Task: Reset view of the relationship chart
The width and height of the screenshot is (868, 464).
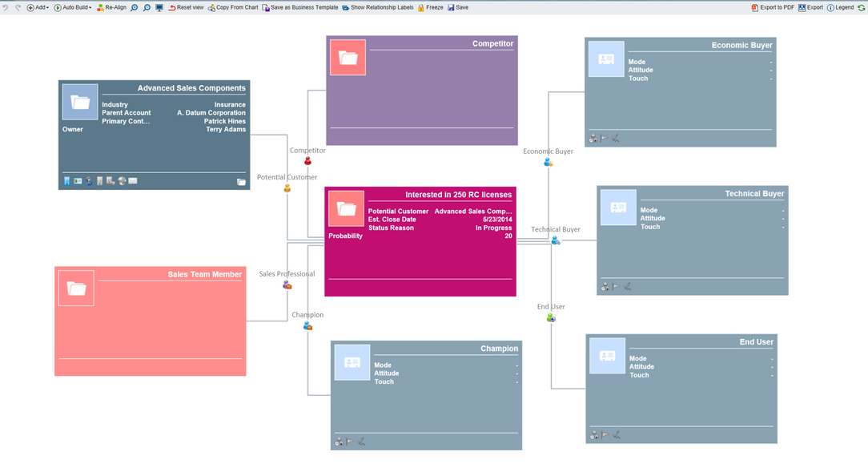Action: point(186,7)
